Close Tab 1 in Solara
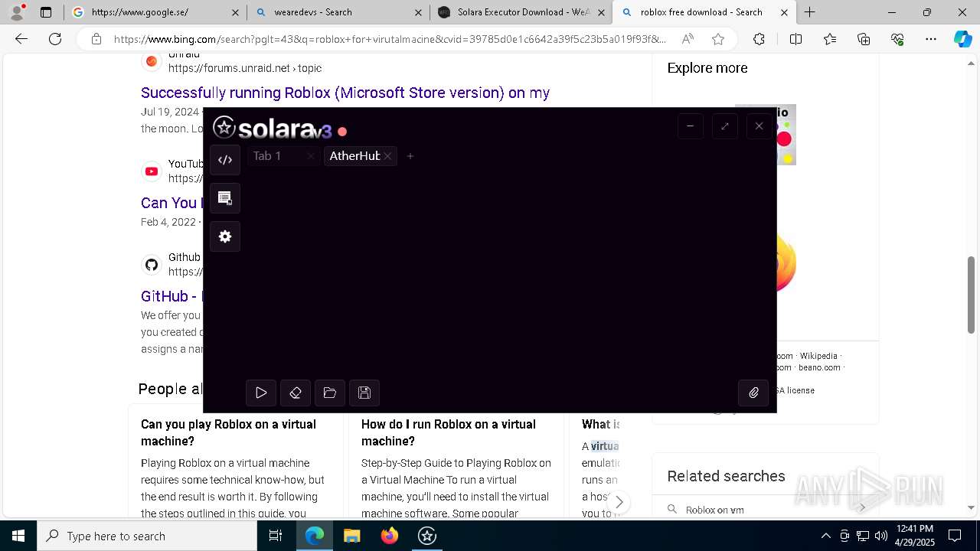This screenshot has width=980, height=551. pyautogui.click(x=310, y=156)
